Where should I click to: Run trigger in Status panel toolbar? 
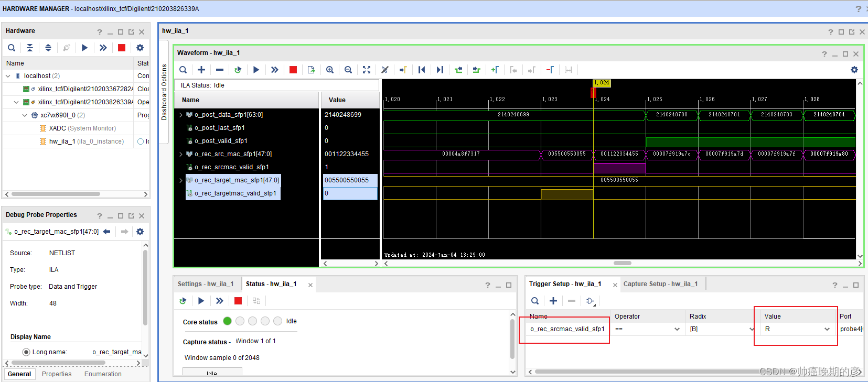(x=201, y=301)
